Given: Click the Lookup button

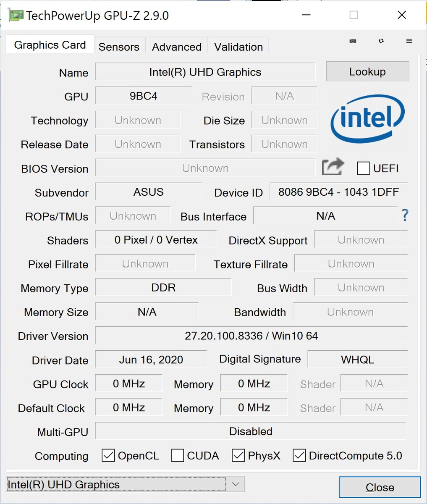Looking at the screenshot, I should click(367, 71).
